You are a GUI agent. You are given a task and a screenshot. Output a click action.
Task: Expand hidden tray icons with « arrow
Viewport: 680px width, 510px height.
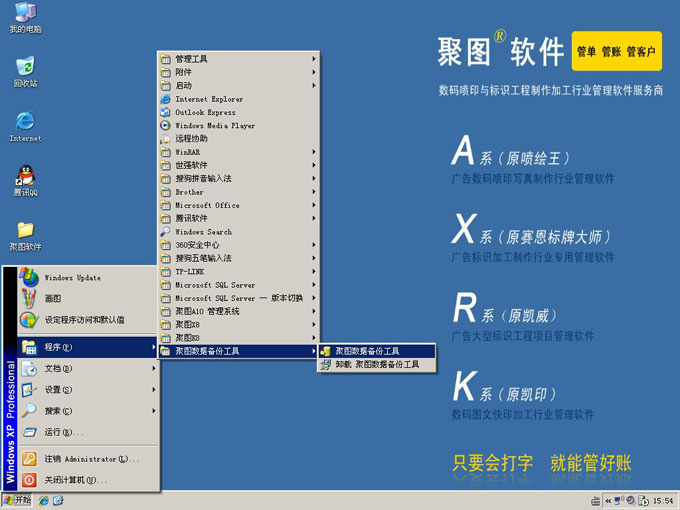(608, 501)
